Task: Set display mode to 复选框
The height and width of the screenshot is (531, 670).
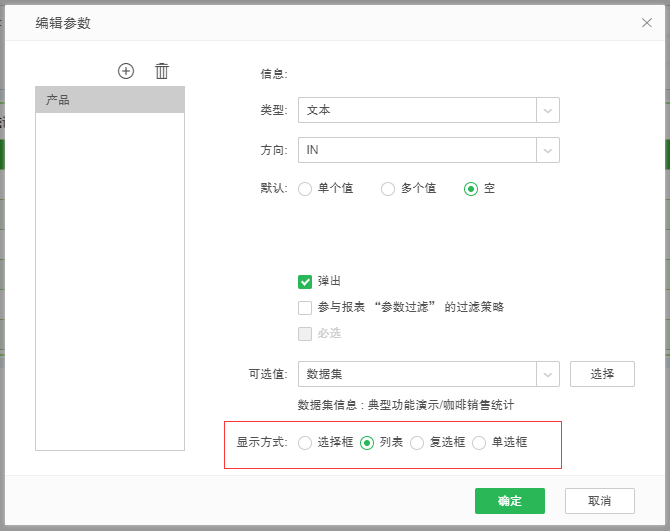Action: pos(417,442)
